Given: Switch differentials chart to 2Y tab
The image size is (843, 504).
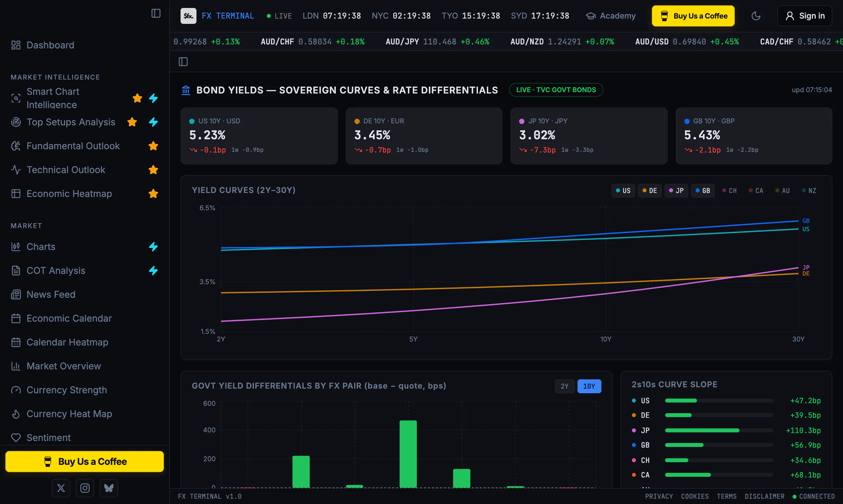Looking at the screenshot, I should point(565,386).
